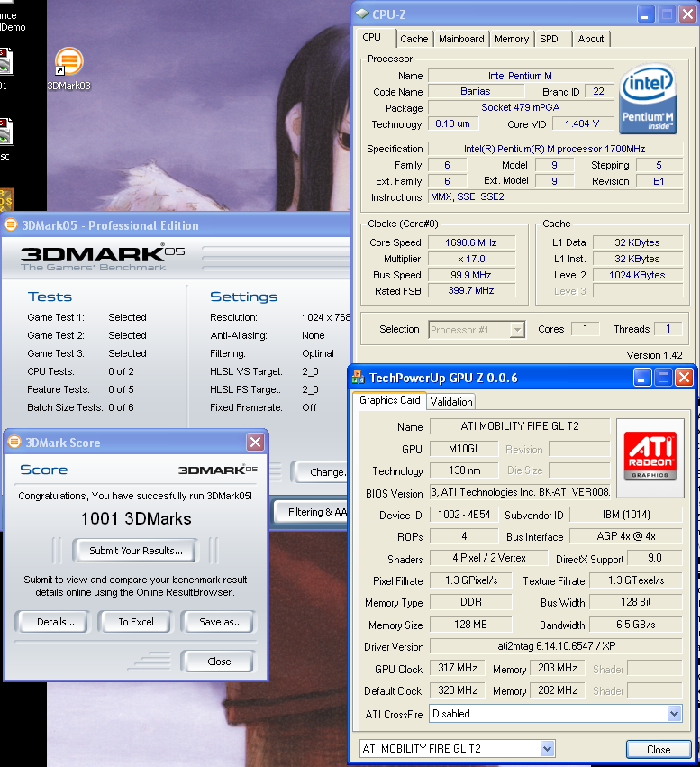The width and height of the screenshot is (700, 767).
Task: Click the Version 1.42 label in CPU-Z
Action: 654,355
